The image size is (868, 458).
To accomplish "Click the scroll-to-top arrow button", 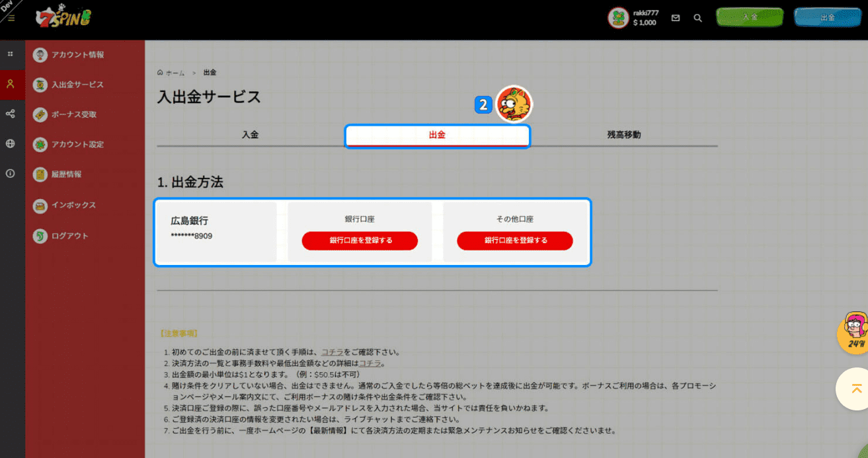I will click(855, 389).
